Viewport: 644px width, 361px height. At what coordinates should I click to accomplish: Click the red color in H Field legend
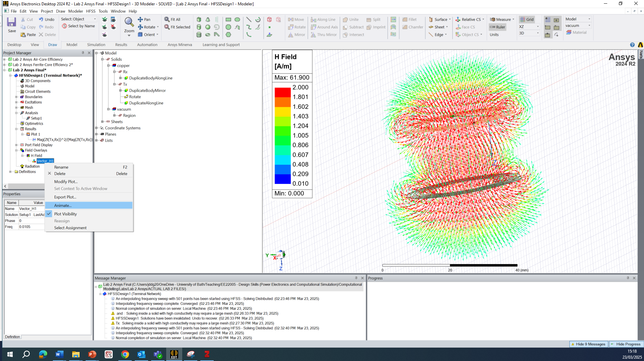pos(283,92)
